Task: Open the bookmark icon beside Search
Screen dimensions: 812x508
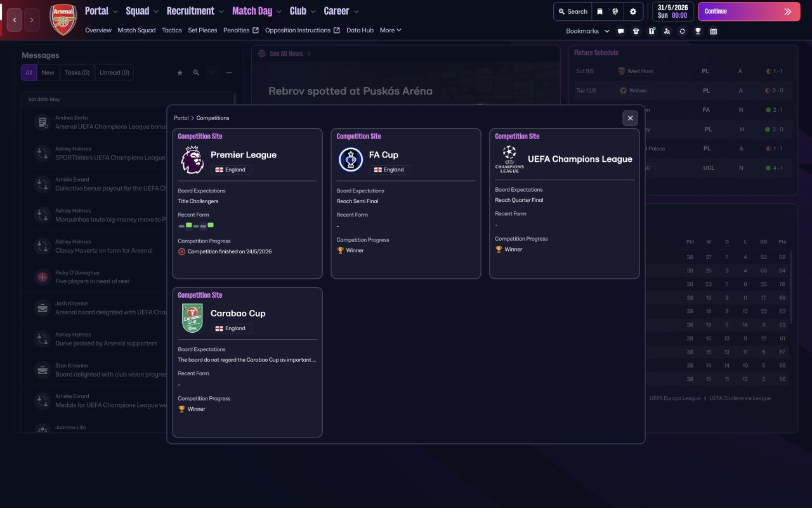Action: (x=599, y=11)
